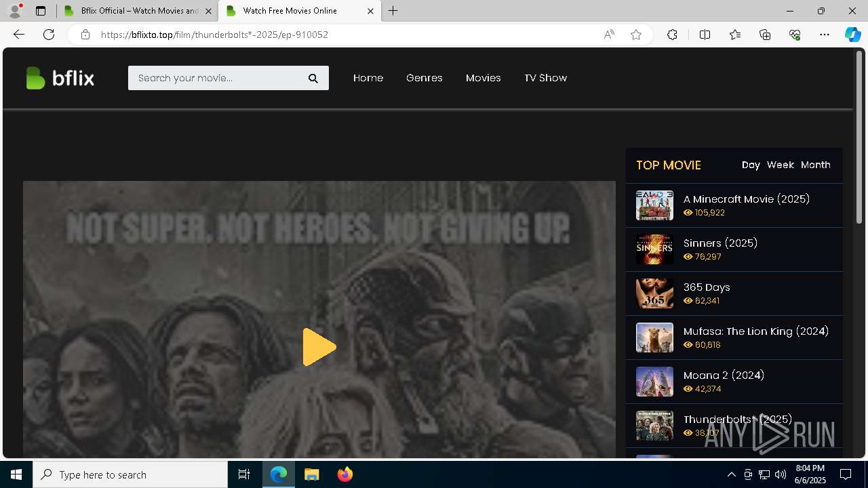Click the page vertical scrollbar
The image size is (868, 488).
pos(859,138)
